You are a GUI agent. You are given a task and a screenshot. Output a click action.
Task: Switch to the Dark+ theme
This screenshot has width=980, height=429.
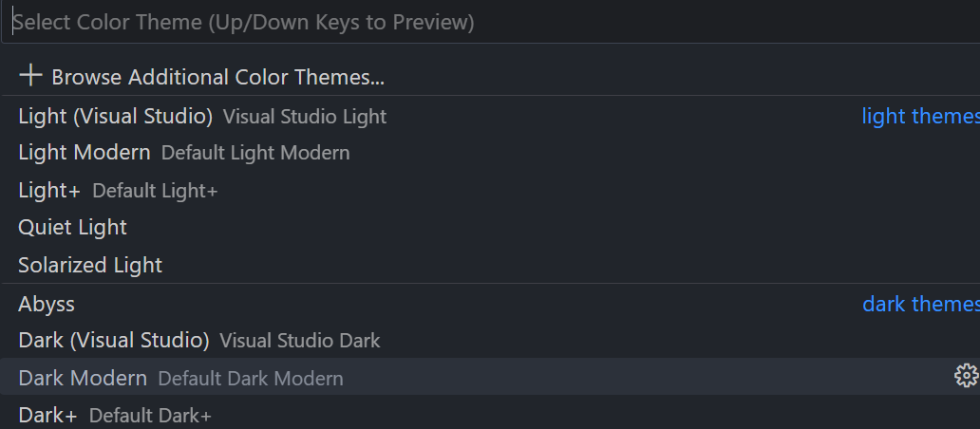(x=47, y=416)
